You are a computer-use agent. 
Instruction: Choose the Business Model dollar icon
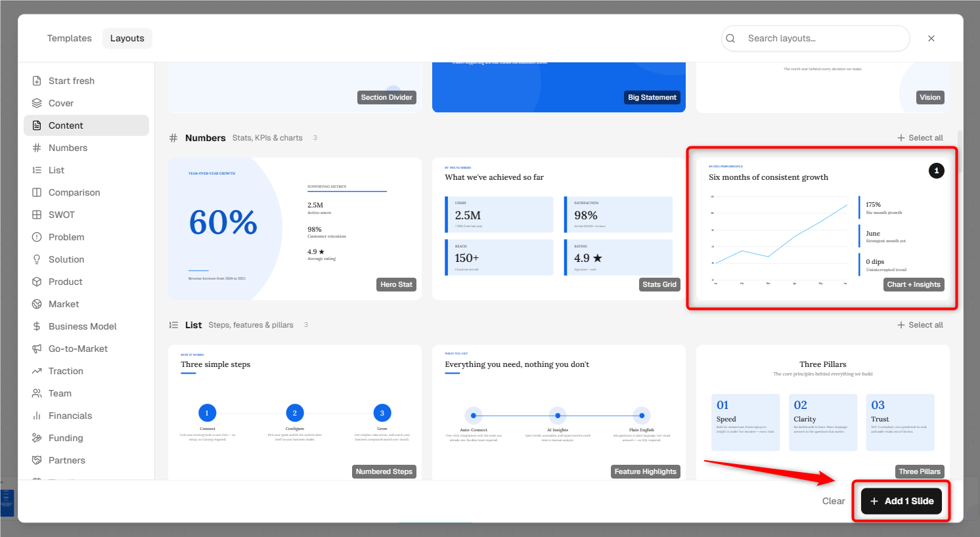[x=37, y=326]
